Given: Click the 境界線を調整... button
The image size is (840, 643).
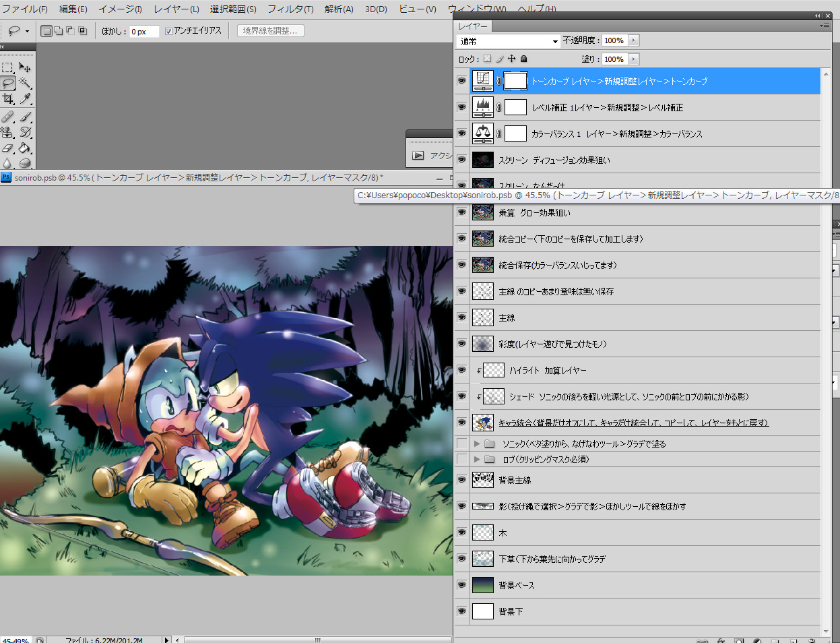Looking at the screenshot, I should [x=270, y=31].
